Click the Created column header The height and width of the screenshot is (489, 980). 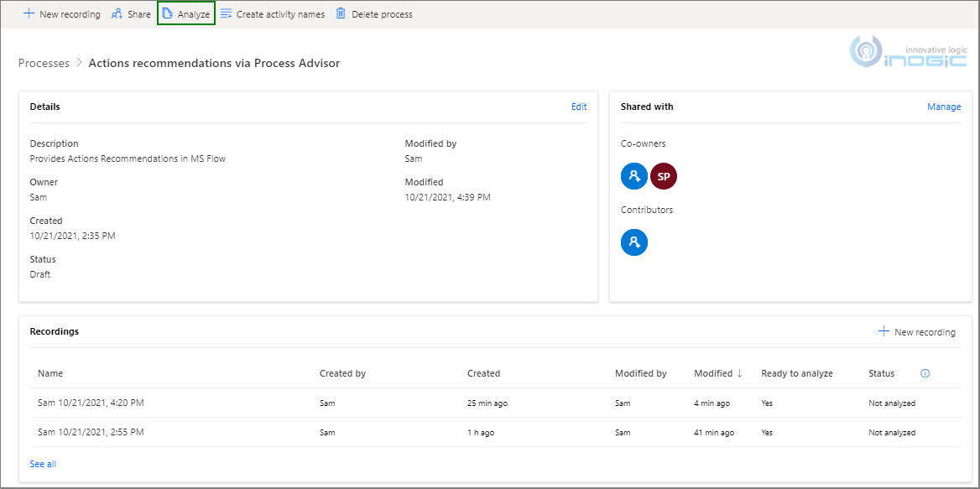click(x=483, y=373)
